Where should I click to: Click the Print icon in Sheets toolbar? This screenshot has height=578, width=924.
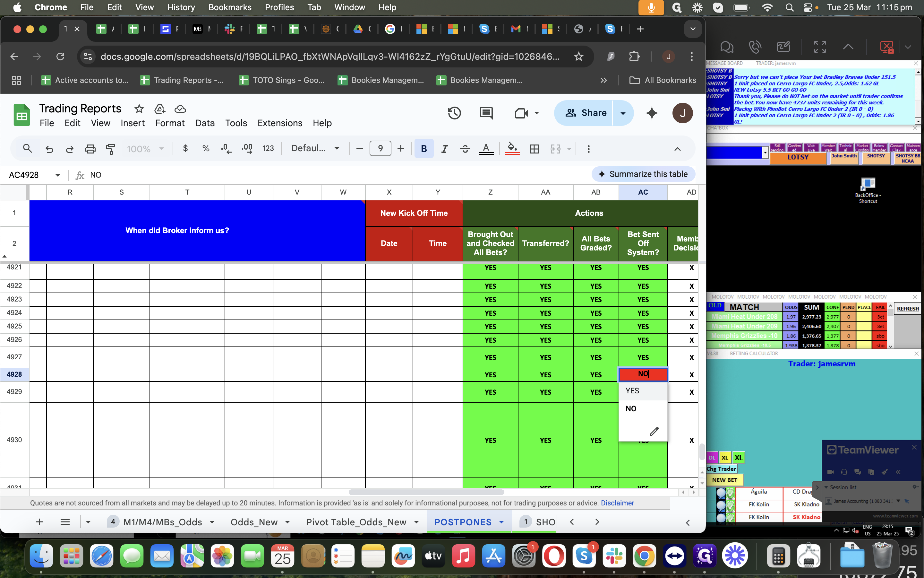point(90,149)
